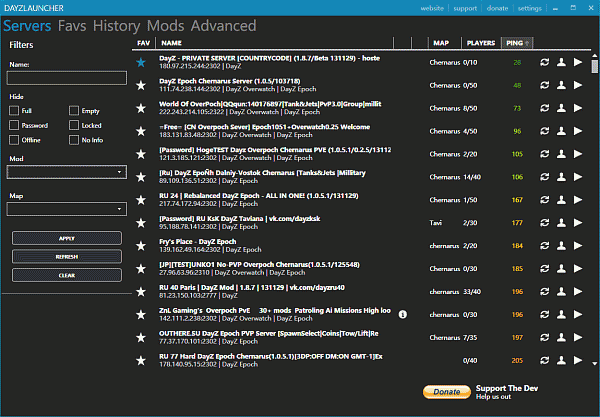Image resolution: width=600 pixels, height=417 pixels.
Task: Click the scrollbar down arrow
Action: tap(594, 363)
